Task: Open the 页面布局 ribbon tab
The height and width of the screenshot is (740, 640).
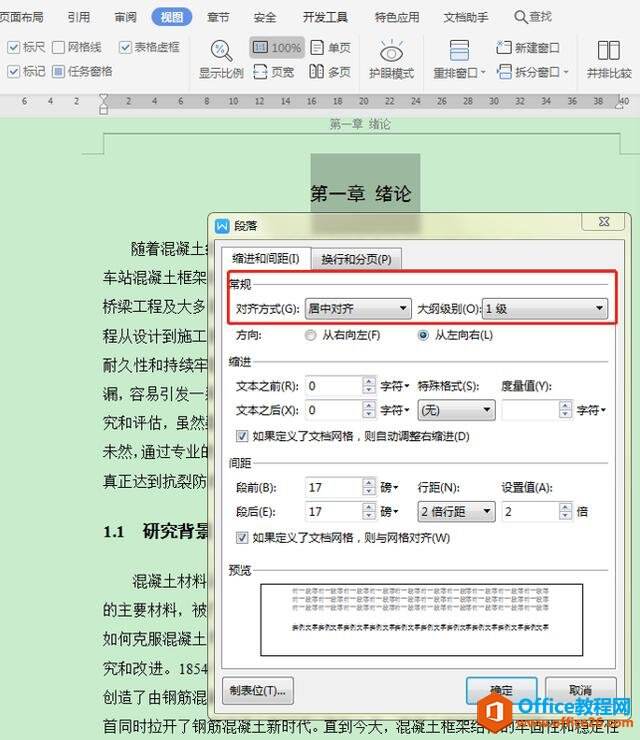Action: tap(21, 17)
